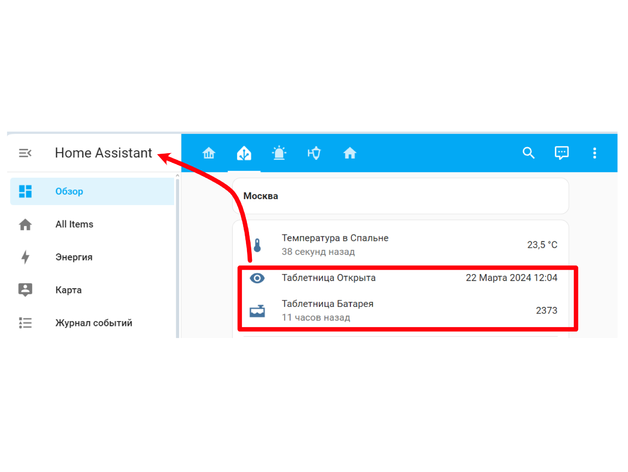
Task: Collapse the sidebar with the menu icon
Action: [25, 153]
